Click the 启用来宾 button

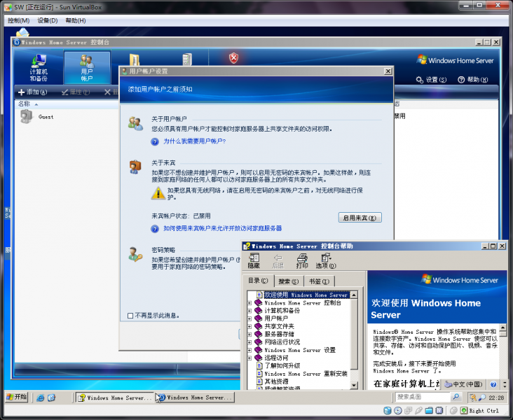(360, 218)
